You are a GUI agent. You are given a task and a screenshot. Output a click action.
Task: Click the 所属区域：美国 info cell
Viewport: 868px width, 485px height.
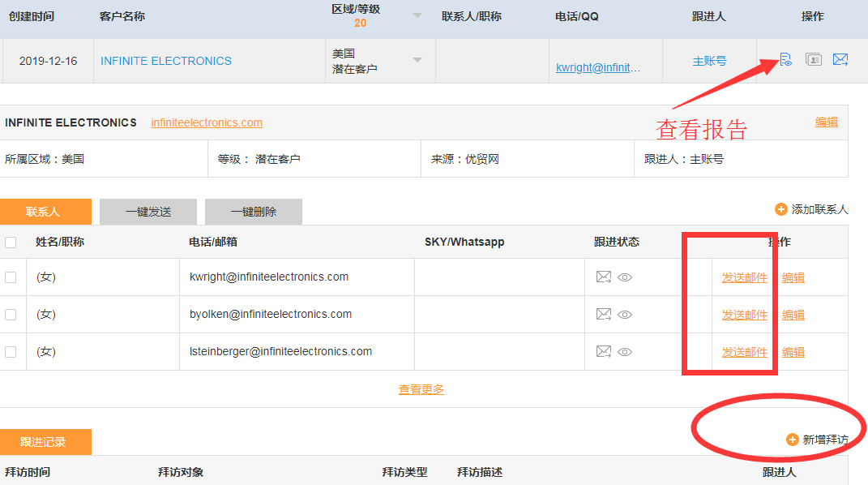pos(104,159)
